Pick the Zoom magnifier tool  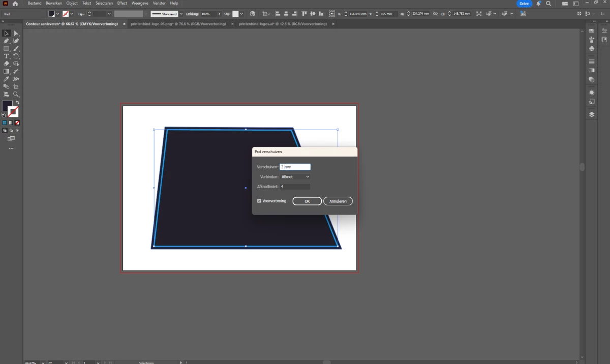[16, 95]
